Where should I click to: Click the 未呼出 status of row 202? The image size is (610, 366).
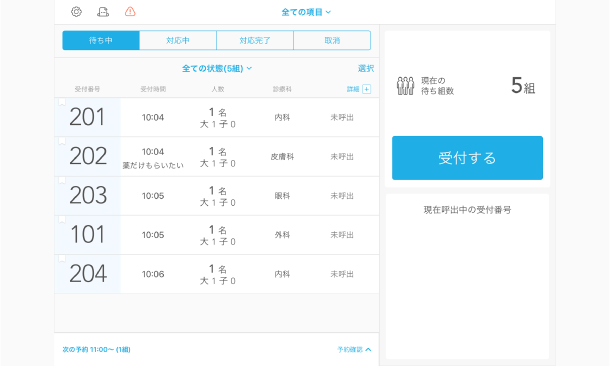pyautogui.click(x=342, y=157)
